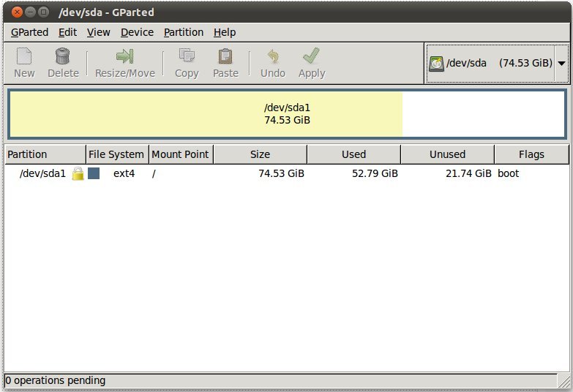Open the Partition menu
Image resolution: width=573 pixels, height=392 pixels.
tap(184, 32)
